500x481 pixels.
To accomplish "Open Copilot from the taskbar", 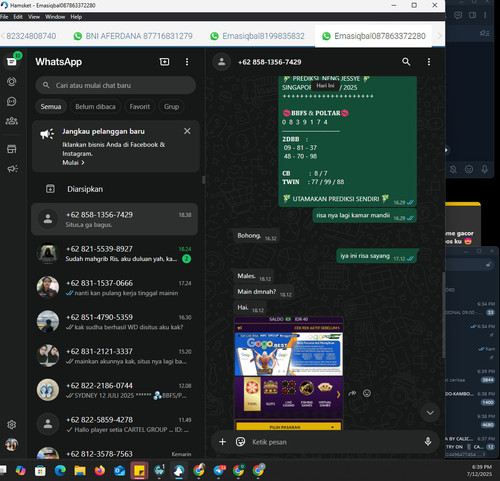I will pos(21,471).
